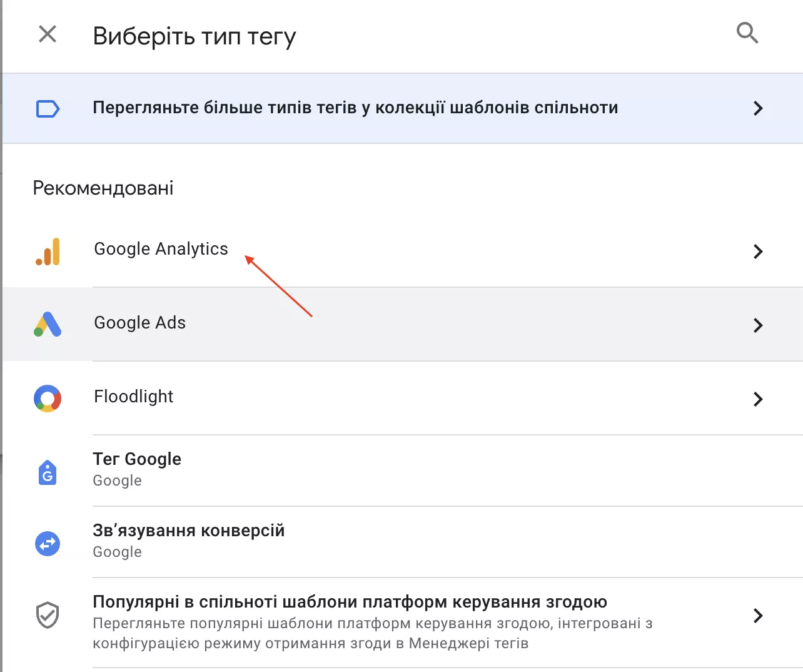The width and height of the screenshot is (803, 672).
Task: Click the Виберіть тип тегу title
Action: click(x=194, y=37)
